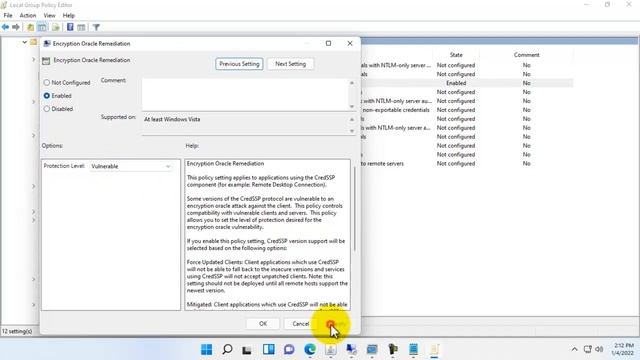Open the blue Help toolbar icon
This screenshot has width=640, height=360.
(70, 27)
